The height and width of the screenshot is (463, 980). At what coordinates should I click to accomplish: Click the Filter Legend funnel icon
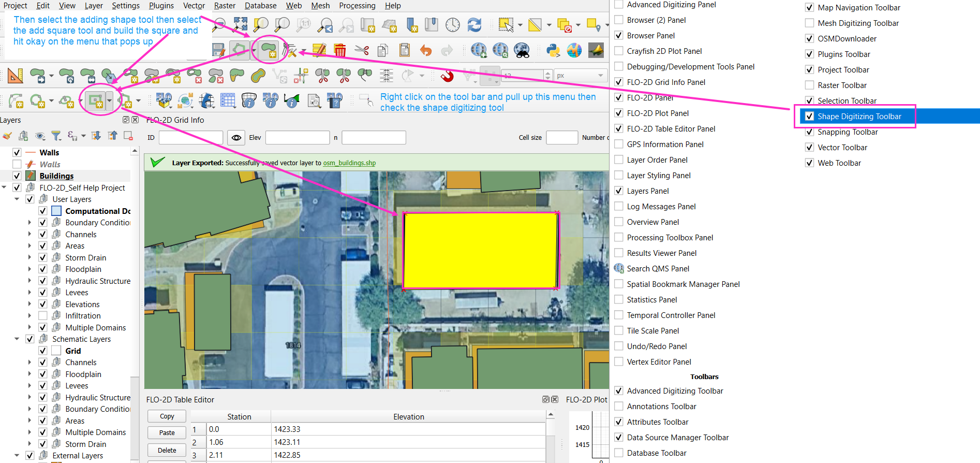coord(56,136)
